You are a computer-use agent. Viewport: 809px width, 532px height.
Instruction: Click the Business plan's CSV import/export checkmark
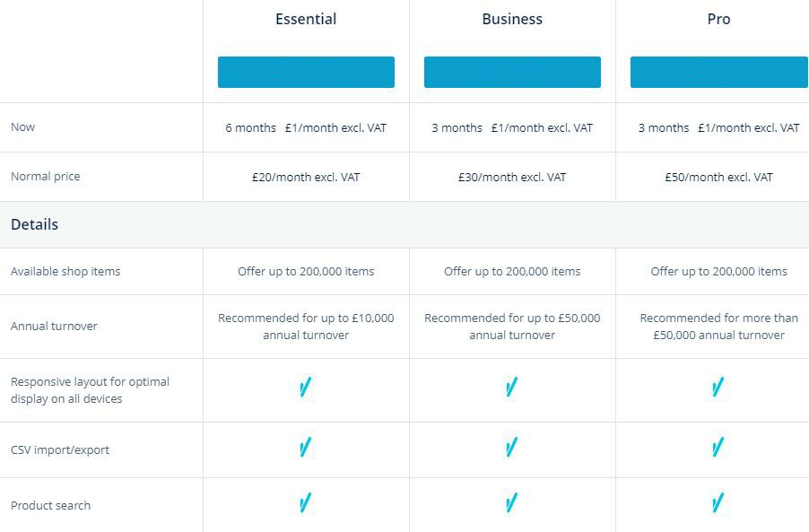511,447
